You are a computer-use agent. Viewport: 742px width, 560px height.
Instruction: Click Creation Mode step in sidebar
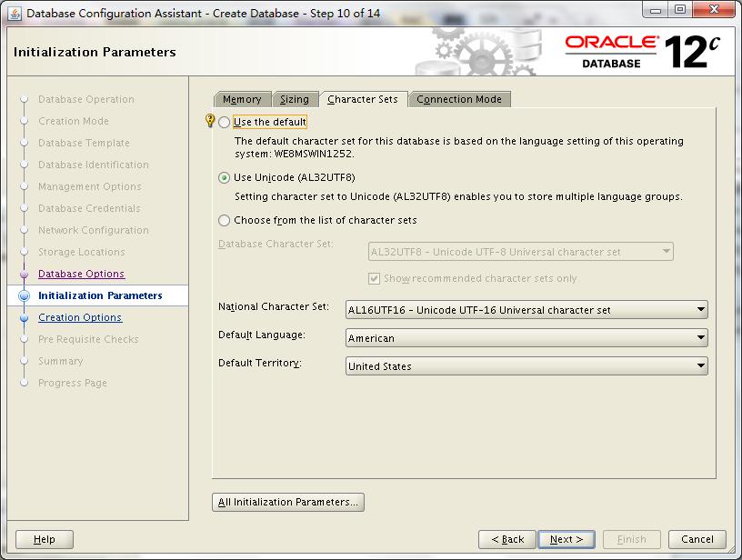(74, 121)
